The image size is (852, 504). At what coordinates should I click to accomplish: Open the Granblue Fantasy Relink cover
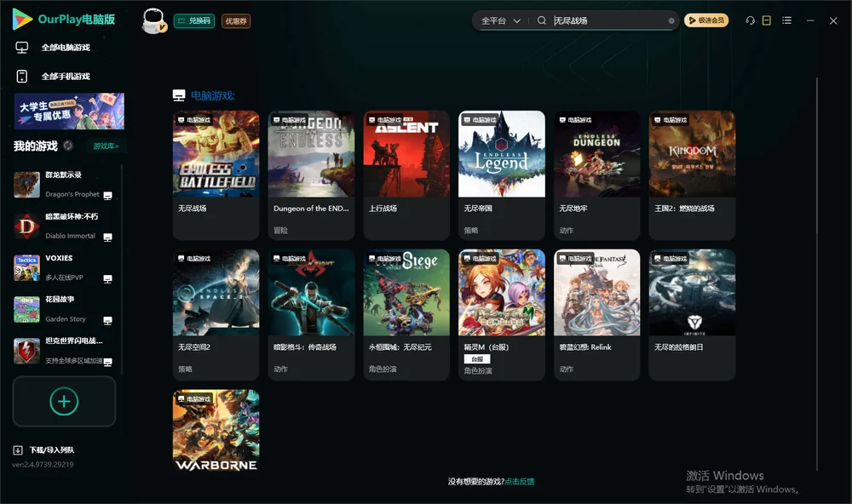point(597,293)
